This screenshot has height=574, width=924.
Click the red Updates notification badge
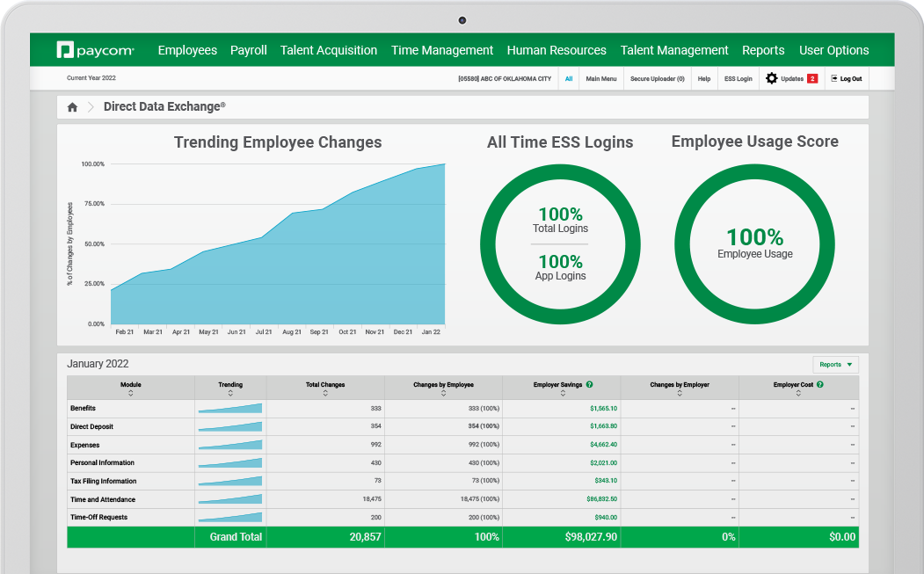(x=812, y=78)
